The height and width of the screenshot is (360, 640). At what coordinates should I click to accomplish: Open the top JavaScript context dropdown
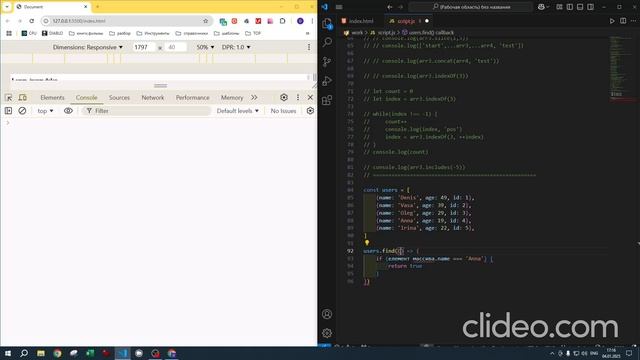(45, 111)
